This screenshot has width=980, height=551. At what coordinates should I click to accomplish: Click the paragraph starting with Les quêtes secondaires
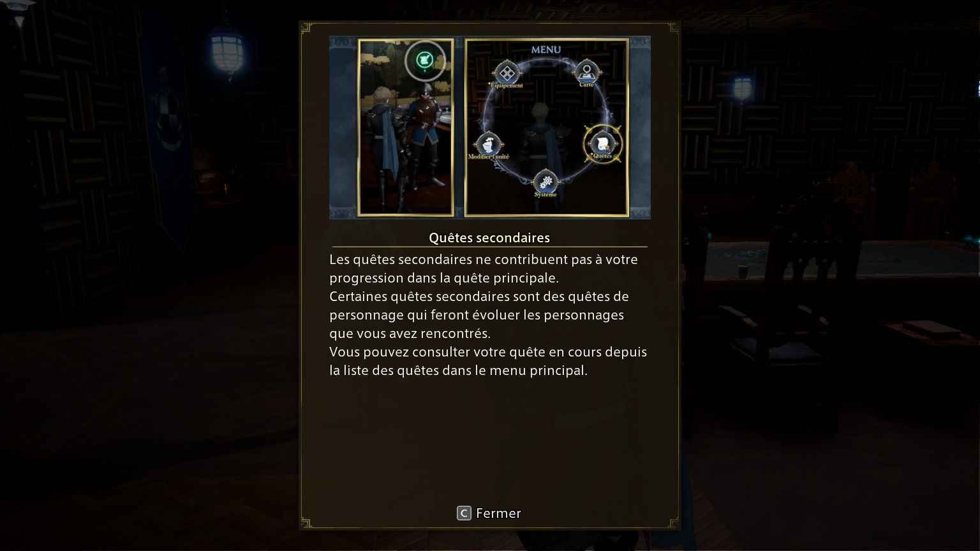[x=484, y=268]
